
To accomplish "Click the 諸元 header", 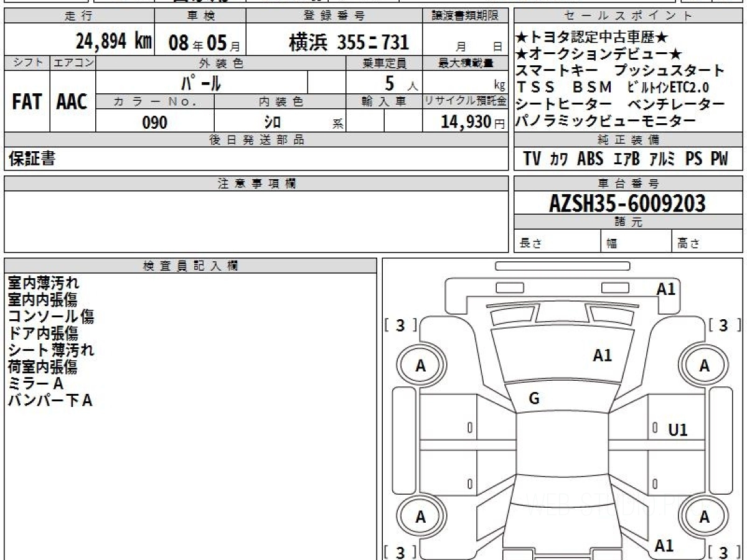I will [x=628, y=223].
